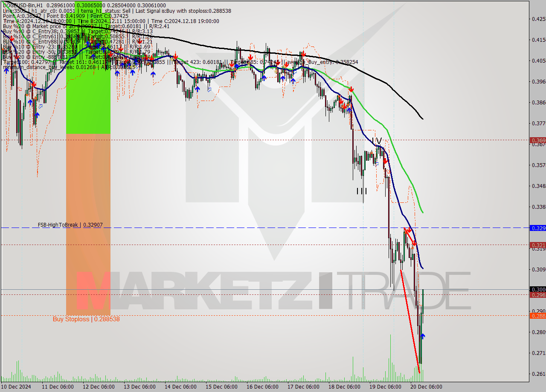Click the 'tema_h1_status: Sell' text
Image resolution: width=546 pixels, height=392 pixels.
107,11
